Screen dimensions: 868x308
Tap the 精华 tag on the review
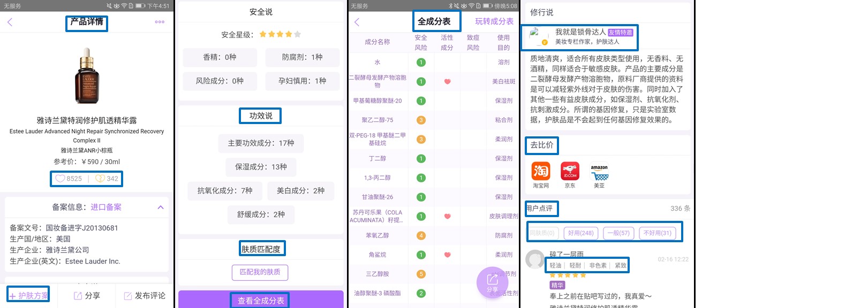[557, 286]
